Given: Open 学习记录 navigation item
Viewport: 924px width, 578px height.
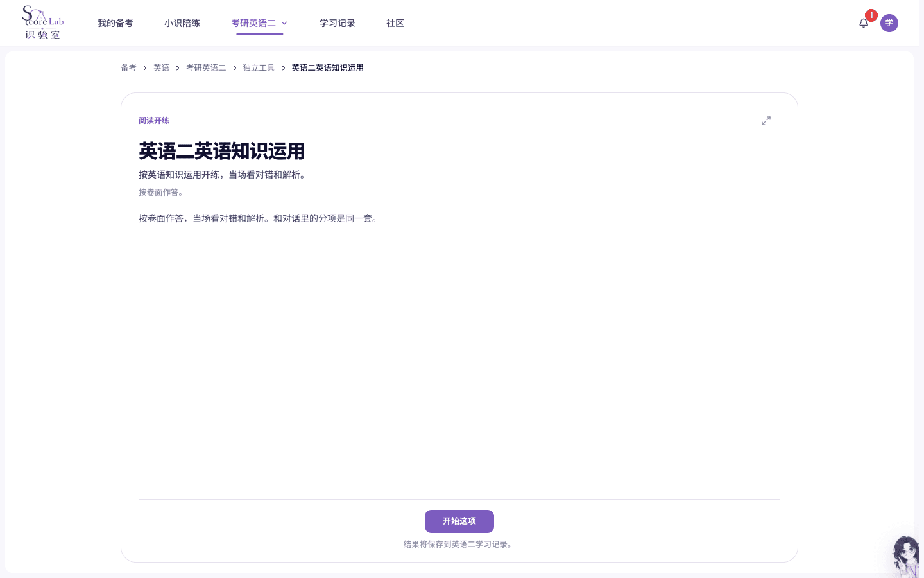Looking at the screenshot, I should [338, 23].
